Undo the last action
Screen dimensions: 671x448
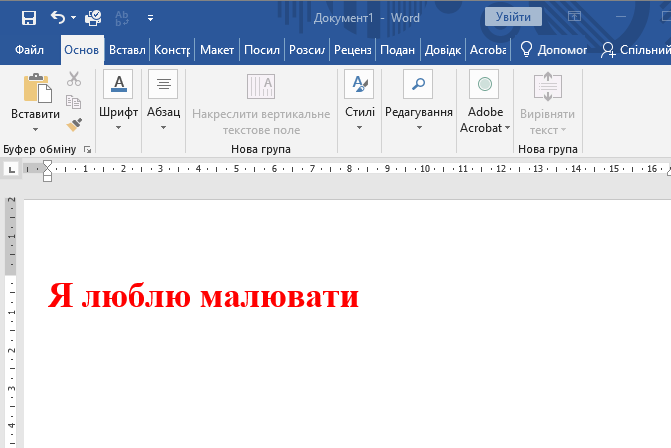[x=58, y=18]
